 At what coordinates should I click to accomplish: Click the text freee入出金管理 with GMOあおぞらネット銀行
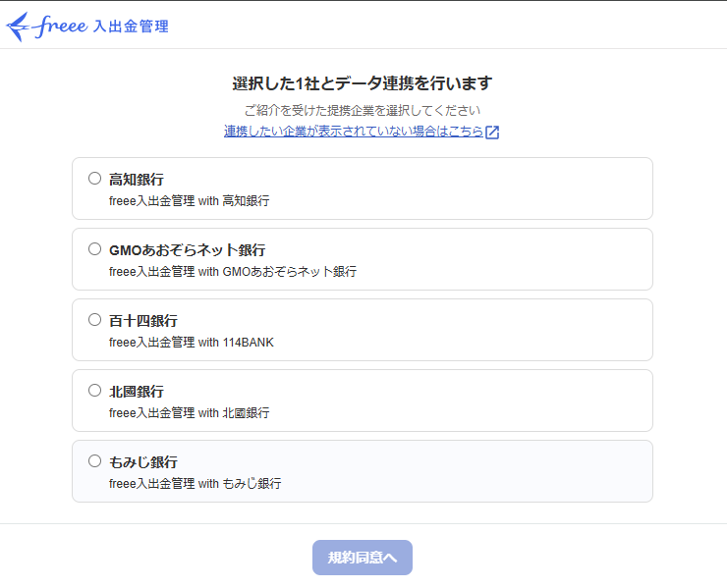(233, 272)
